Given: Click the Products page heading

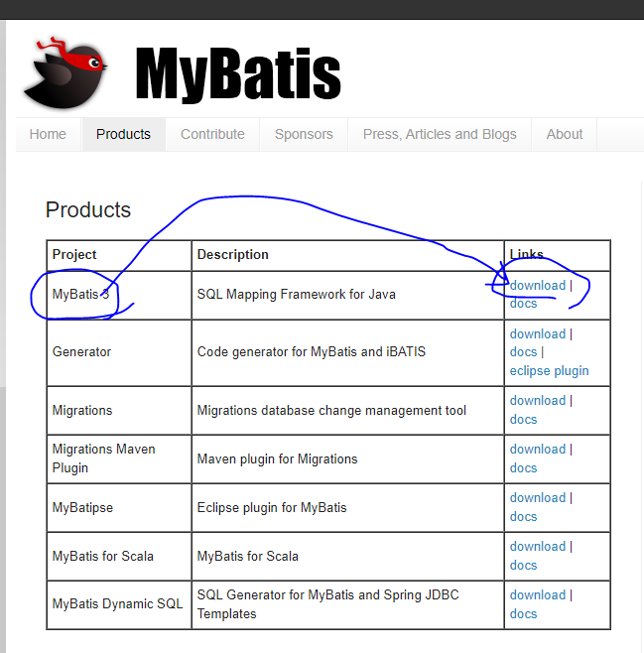Looking at the screenshot, I should click(88, 210).
